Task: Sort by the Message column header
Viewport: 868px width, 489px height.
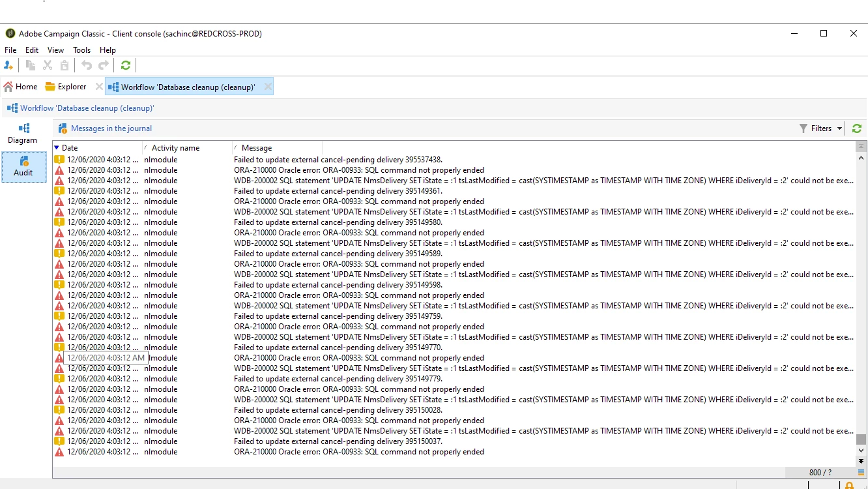Action: coord(278,148)
